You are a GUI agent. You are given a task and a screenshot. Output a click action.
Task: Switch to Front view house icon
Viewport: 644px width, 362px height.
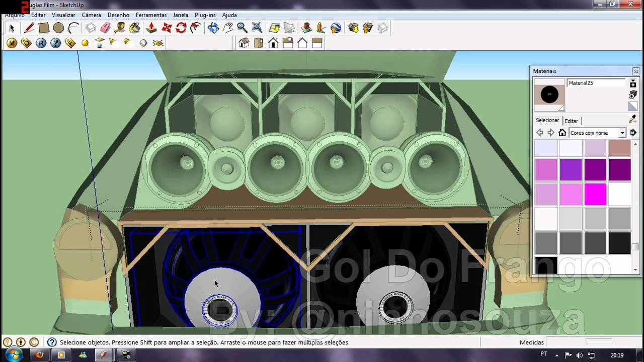[273, 43]
